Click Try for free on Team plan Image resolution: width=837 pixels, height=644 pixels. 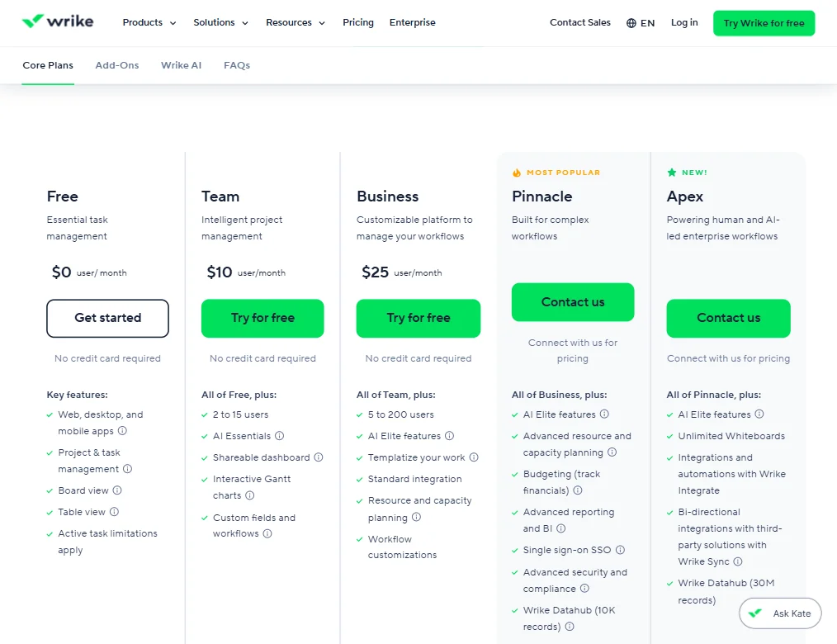point(262,318)
